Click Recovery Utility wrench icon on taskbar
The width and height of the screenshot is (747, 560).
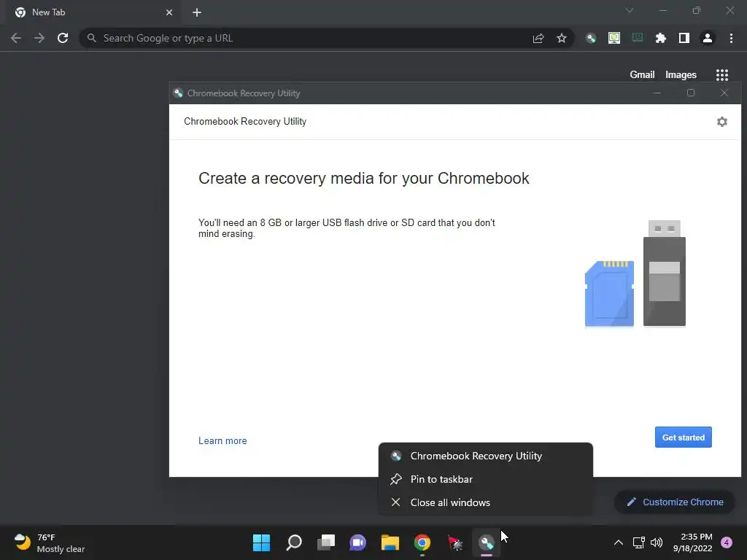(x=487, y=542)
